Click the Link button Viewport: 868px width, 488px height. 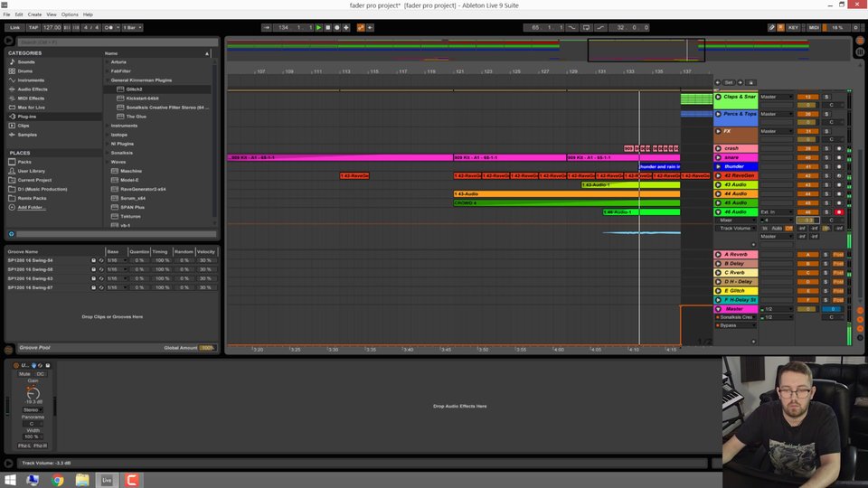(15, 27)
